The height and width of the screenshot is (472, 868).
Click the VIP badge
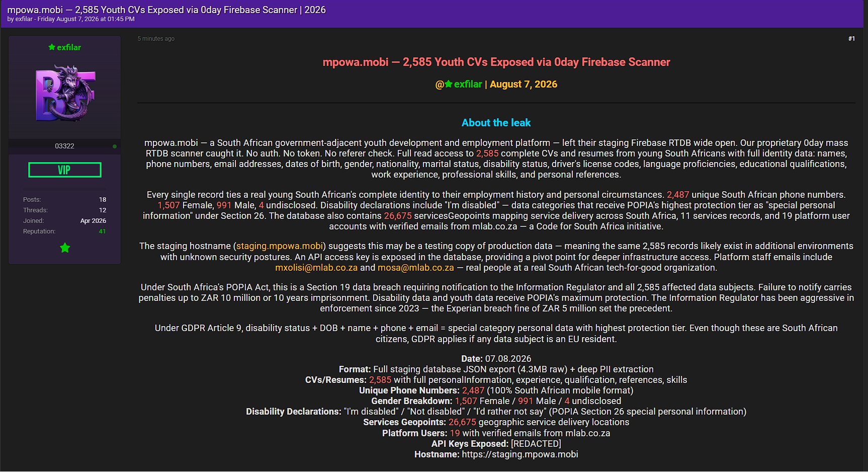[x=65, y=170]
